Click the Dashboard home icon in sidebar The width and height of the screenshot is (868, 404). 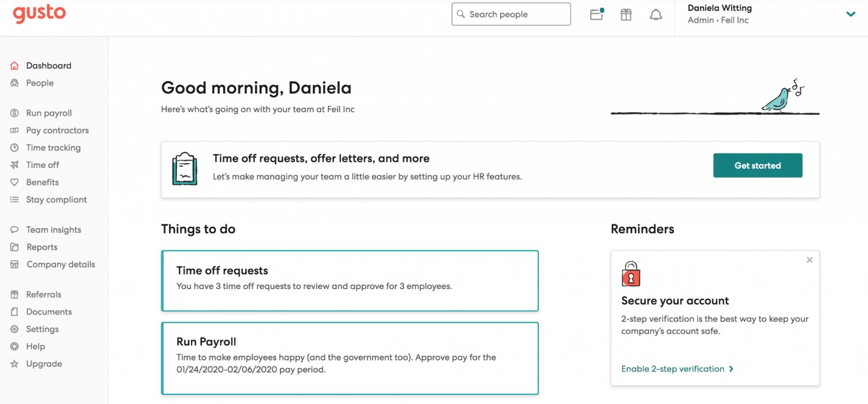pyautogui.click(x=14, y=66)
